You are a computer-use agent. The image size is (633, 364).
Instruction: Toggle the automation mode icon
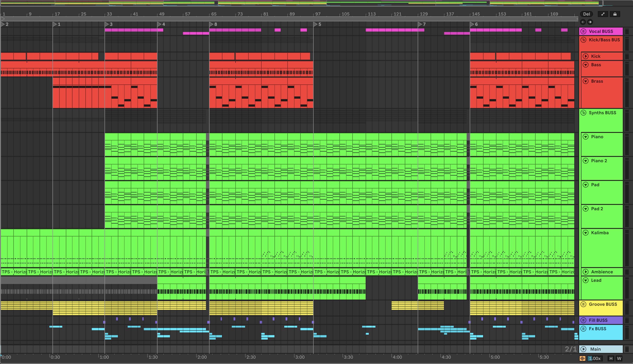click(603, 14)
